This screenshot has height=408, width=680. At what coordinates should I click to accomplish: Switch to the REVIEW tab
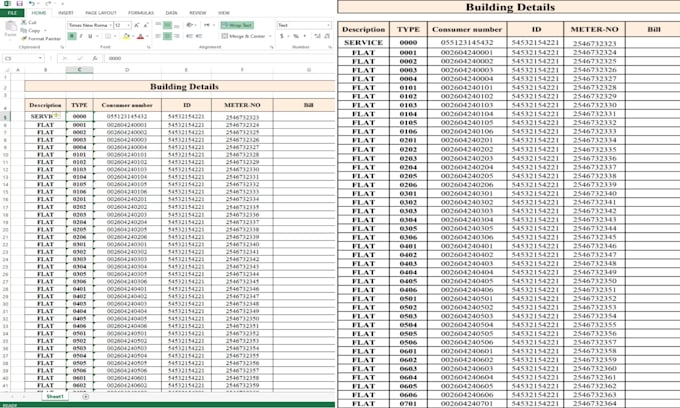point(198,13)
